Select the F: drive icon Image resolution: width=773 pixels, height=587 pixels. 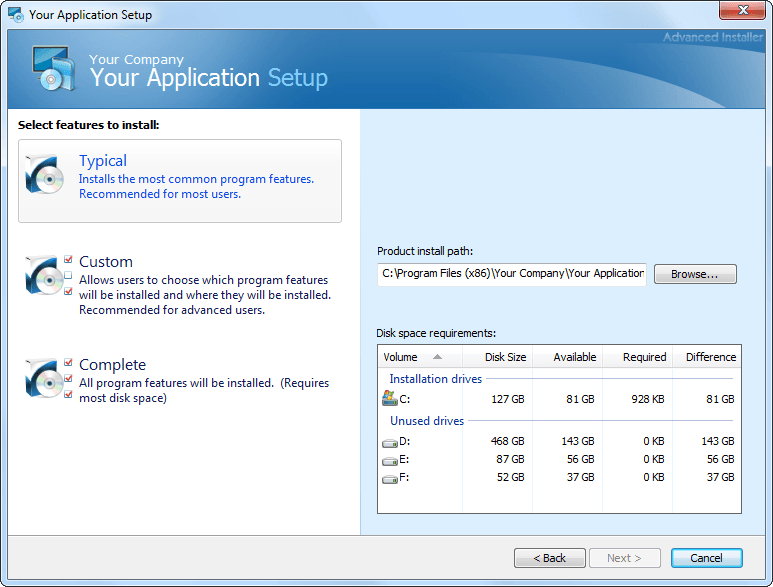click(389, 477)
